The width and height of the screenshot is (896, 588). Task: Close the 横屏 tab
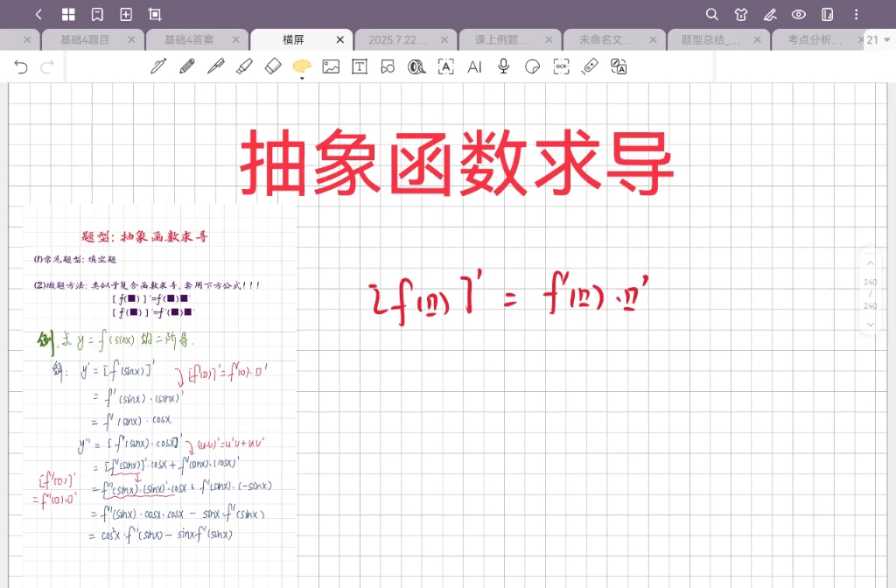[340, 40]
